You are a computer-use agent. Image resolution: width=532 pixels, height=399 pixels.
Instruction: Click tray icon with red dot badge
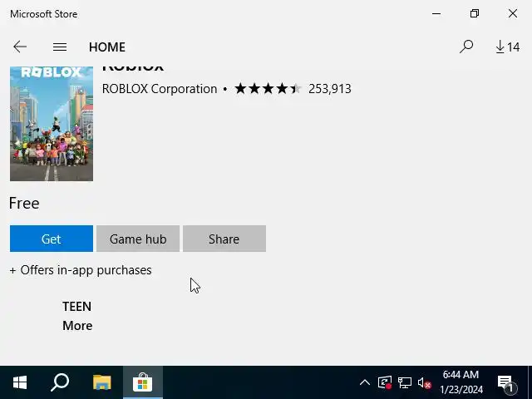point(385,382)
